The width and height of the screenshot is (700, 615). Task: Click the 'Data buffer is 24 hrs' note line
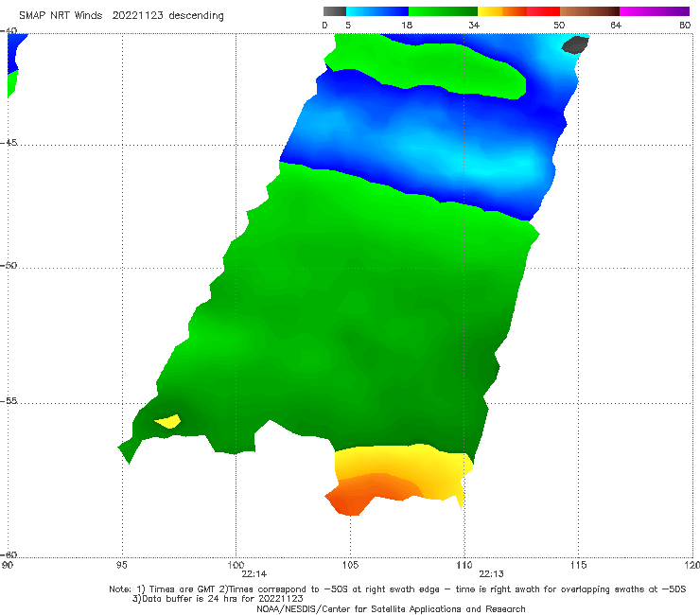click(x=218, y=599)
